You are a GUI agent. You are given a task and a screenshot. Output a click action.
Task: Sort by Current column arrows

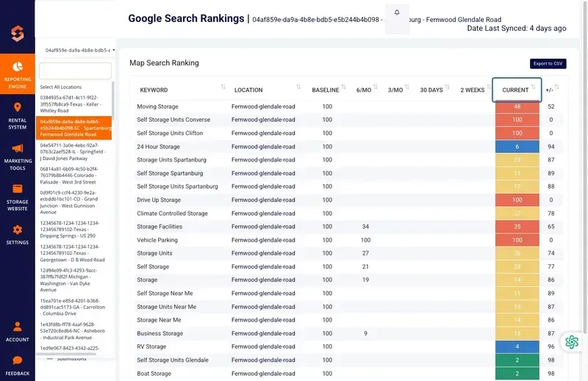point(534,87)
